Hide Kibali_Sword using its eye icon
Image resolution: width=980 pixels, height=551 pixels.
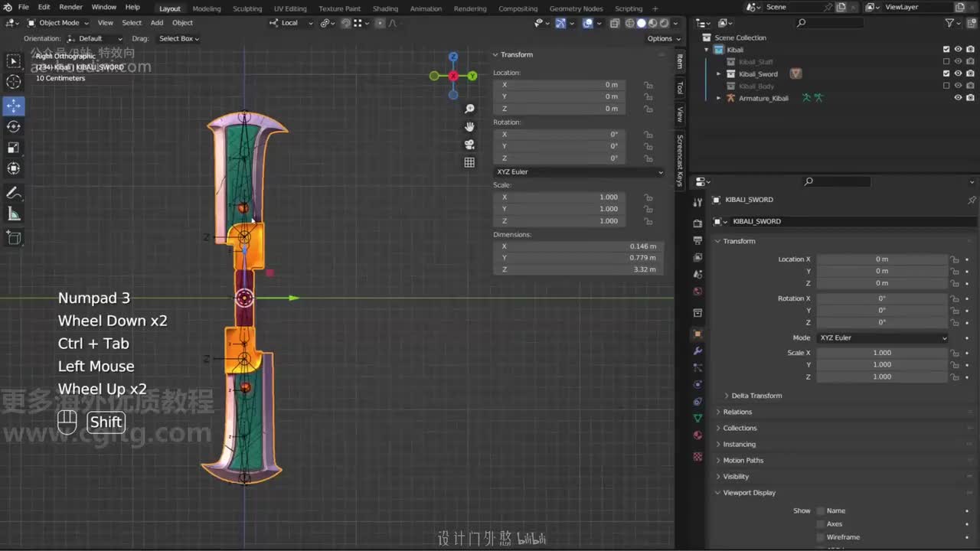(x=958, y=74)
